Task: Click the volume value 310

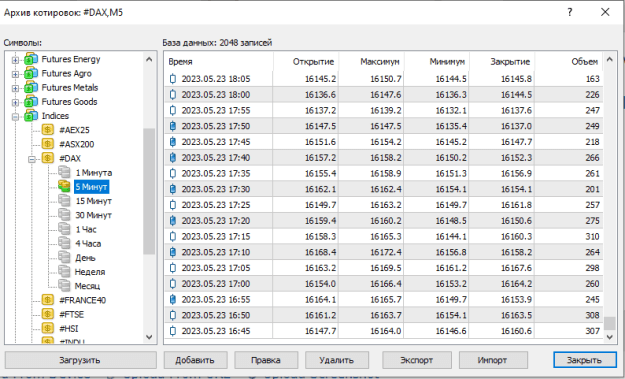Action: pyautogui.click(x=592, y=237)
